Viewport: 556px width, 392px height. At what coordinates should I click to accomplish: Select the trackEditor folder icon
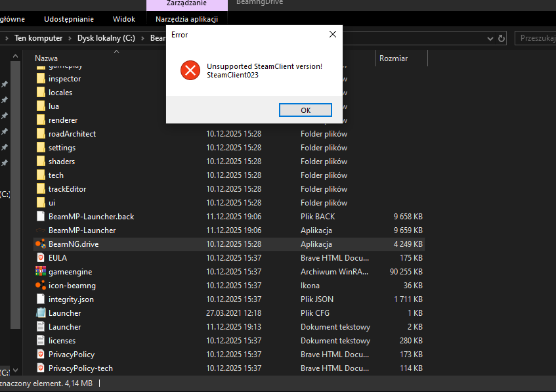click(41, 188)
